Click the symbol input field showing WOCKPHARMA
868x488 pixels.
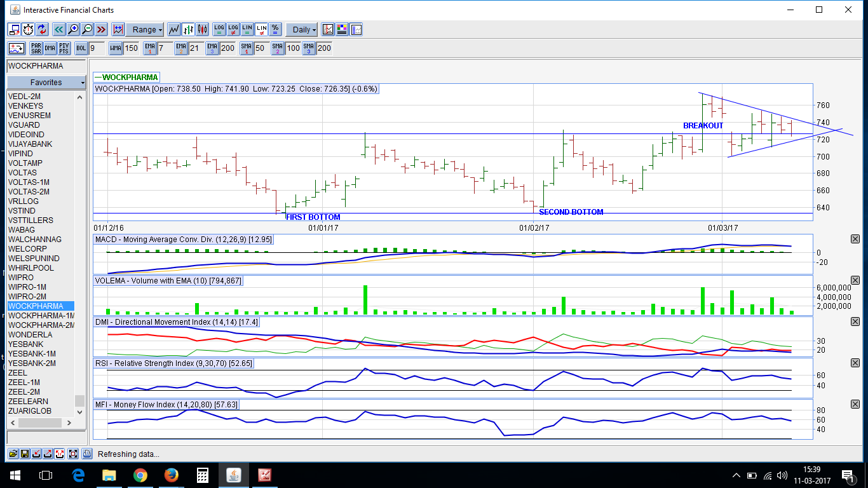46,66
